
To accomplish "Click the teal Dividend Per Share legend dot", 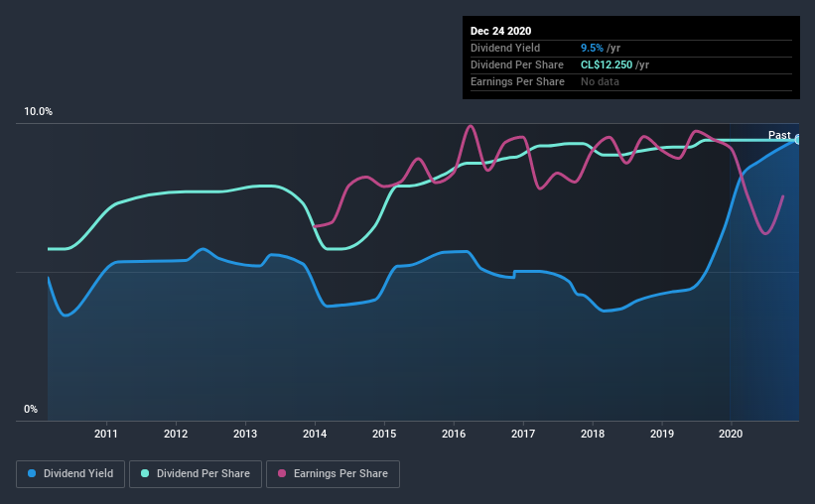I will [145, 473].
